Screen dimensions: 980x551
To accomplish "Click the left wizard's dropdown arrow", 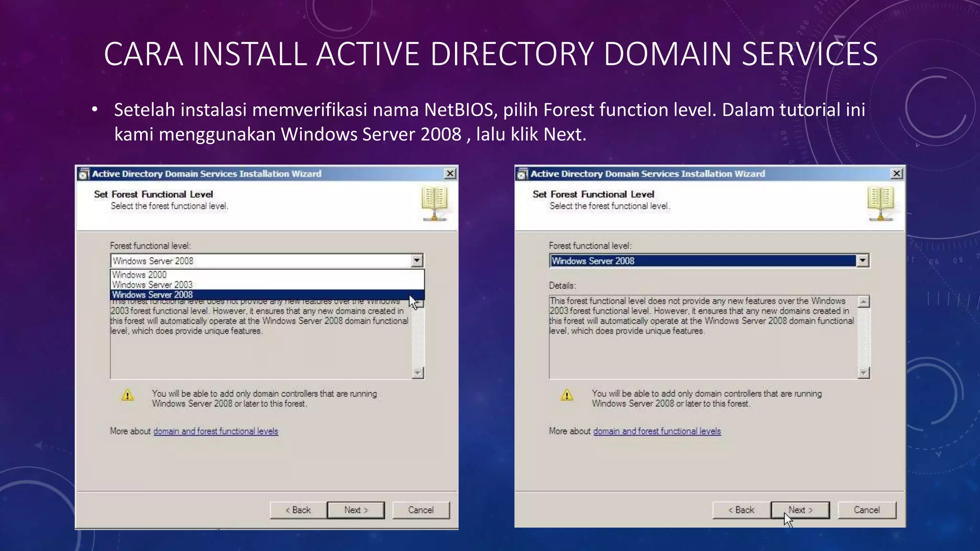I will [417, 261].
